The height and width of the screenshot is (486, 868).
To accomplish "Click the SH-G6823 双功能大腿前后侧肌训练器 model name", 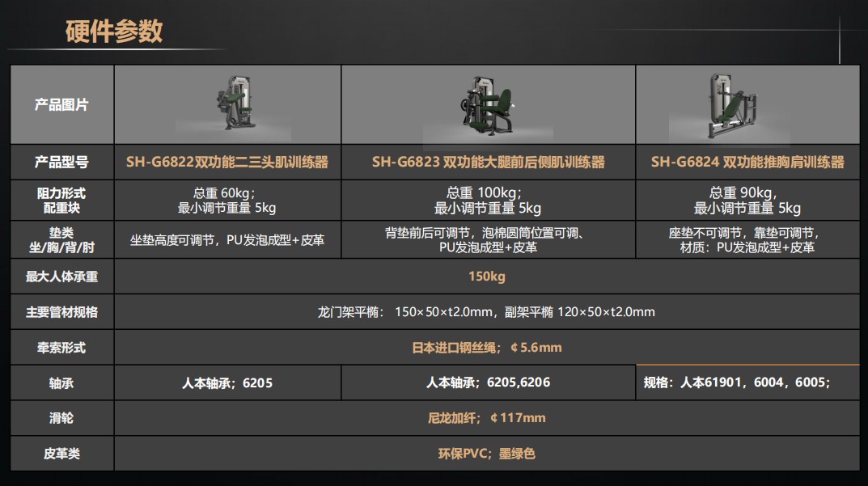I will pyautogui.click(x=488, y=162).
